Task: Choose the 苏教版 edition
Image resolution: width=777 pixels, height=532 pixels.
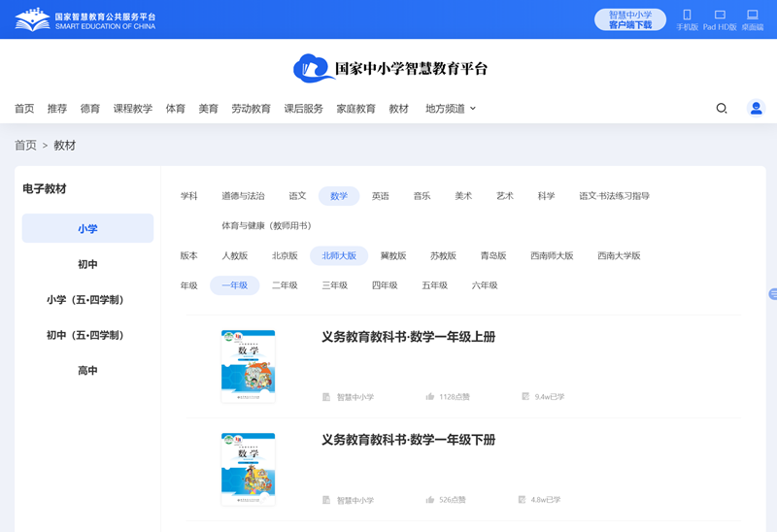Action: 443,255
